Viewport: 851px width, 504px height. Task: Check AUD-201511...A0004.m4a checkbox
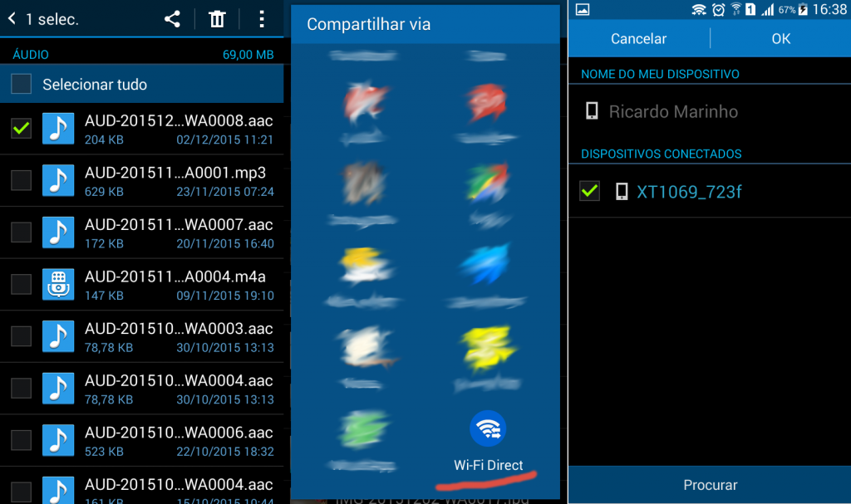[x=21, y=284]
